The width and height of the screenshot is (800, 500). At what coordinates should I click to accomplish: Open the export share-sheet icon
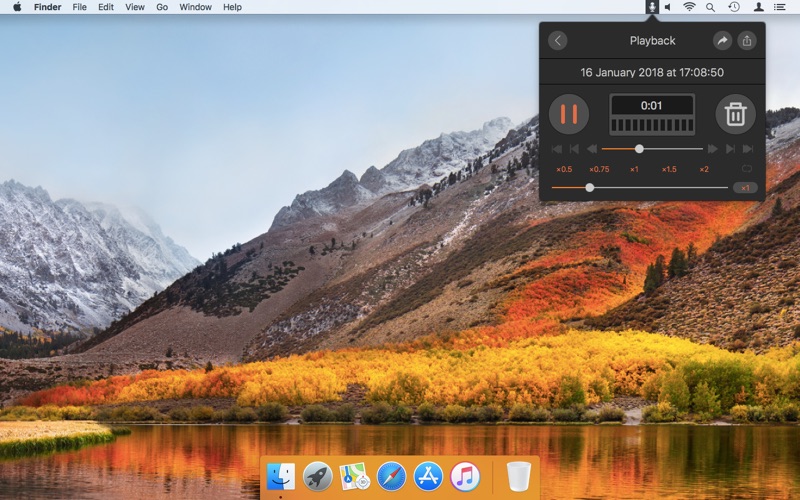click(747, 41)
